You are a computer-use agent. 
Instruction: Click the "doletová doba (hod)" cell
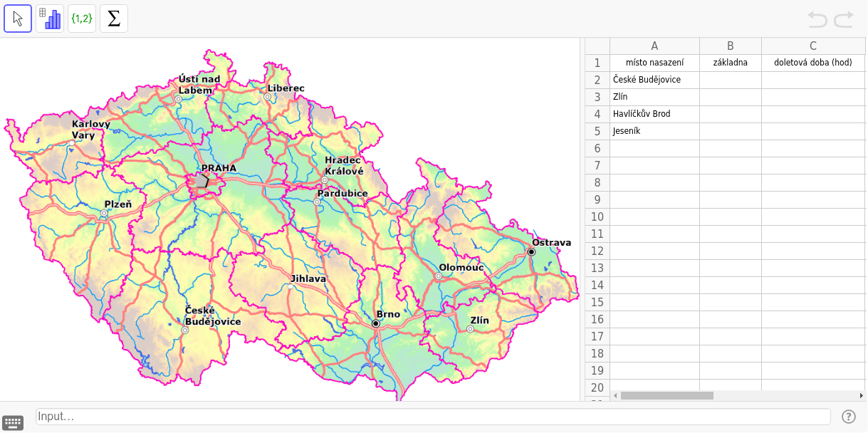pyautogui.click(x=812, y=63)
